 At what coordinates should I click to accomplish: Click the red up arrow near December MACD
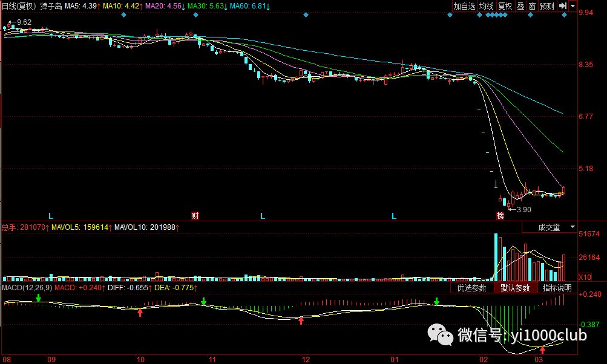[x=301, y=320]
